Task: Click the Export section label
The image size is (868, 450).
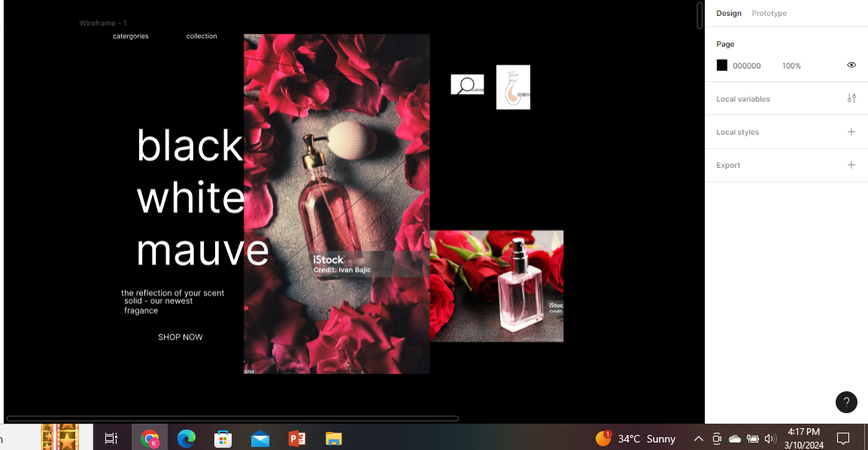Action: [728, 166]
